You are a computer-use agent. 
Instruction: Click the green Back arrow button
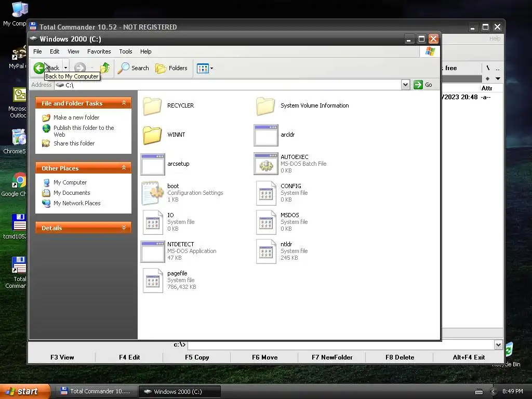point(39,68)
